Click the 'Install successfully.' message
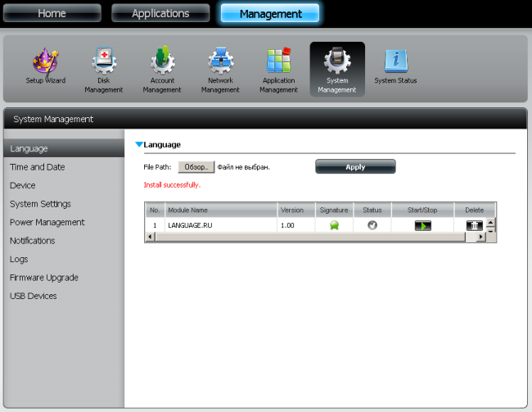This screenshot has height=412, width=532. tap(172, 185)
